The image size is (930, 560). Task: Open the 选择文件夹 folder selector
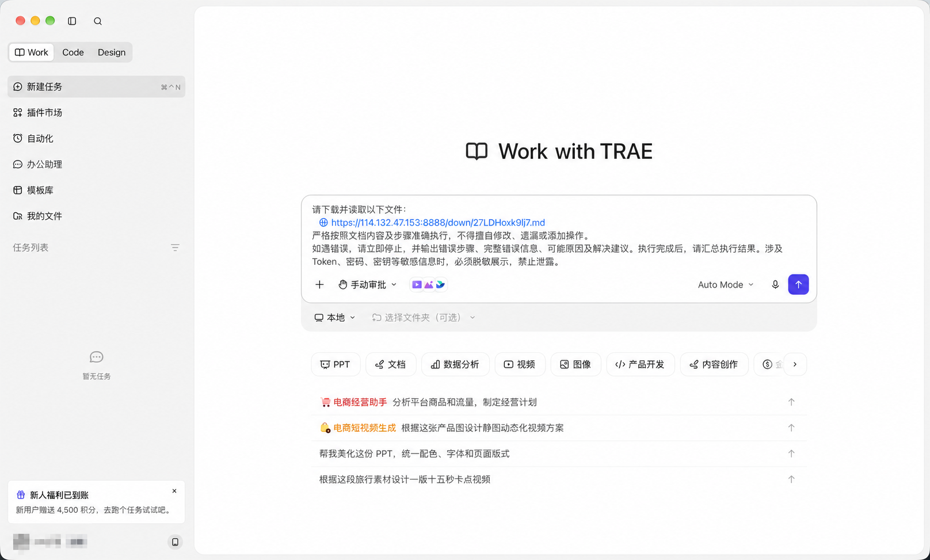[424, 318]
